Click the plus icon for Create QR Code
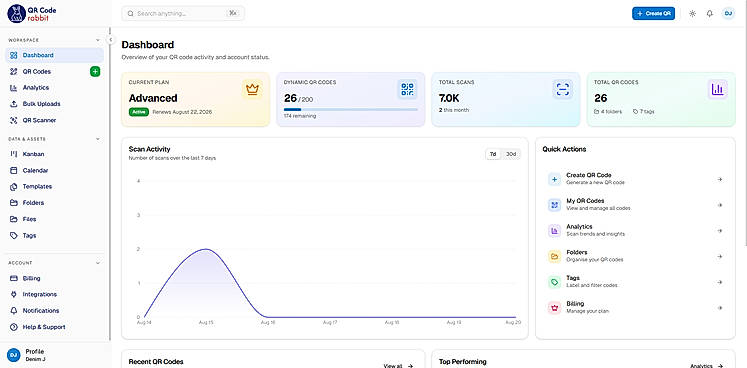This screenshot has height=368, width=747. click(554, 180)
